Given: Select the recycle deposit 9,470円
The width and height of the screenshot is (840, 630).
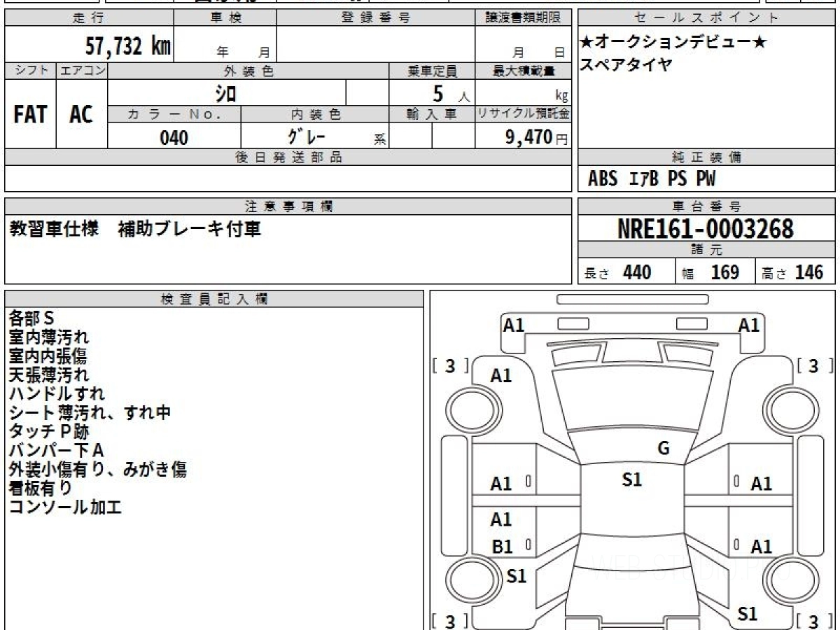Looking at the screenshot, I should point(537,137).
